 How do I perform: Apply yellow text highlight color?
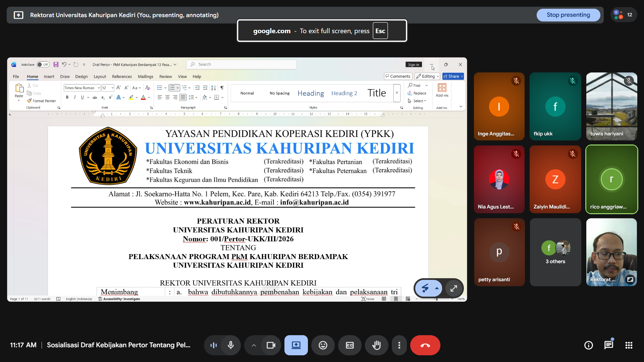[x=131, y=98]
